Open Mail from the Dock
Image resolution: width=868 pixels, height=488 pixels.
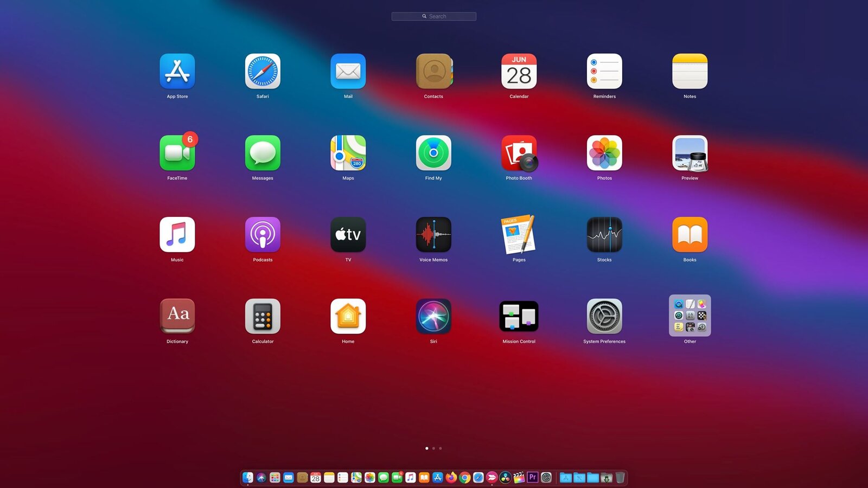pyautogui.click(x=289, y=477)
